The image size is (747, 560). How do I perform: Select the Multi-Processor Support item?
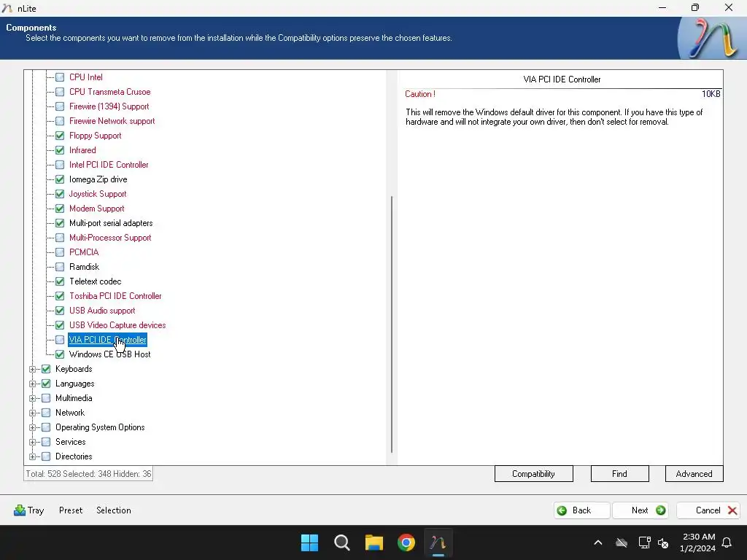pyautogui.click(x=110, y=238)
